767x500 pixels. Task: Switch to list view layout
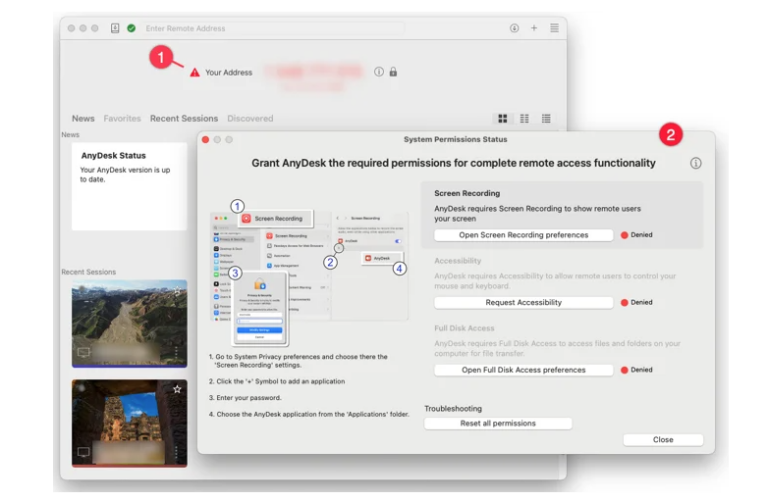(546, 118)
